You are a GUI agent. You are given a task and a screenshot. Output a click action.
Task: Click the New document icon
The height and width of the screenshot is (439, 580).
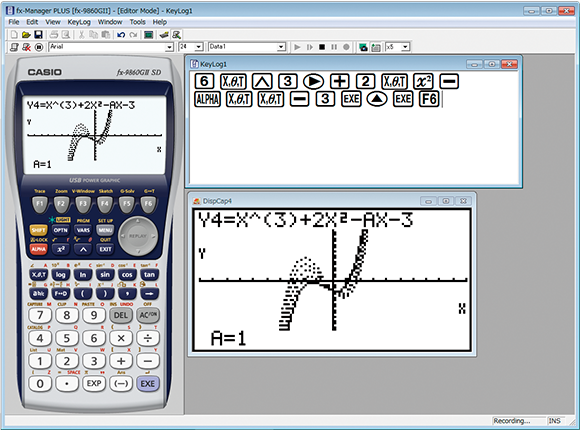tap(14, 35)
